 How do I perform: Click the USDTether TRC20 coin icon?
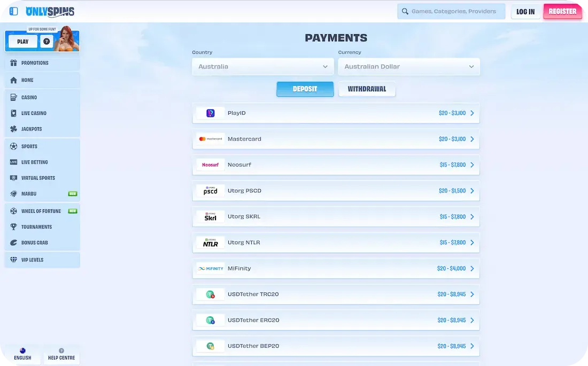211,294
